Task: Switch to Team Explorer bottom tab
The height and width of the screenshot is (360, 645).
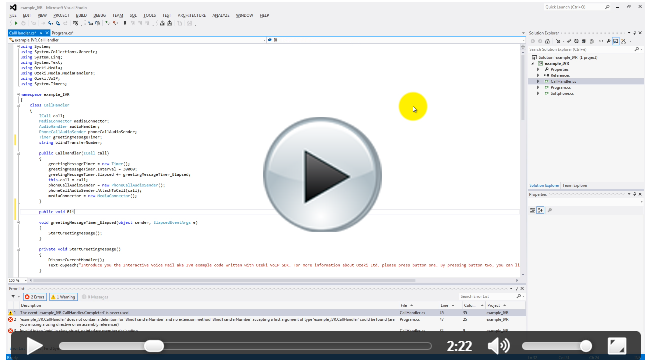Action: pos(575,186)
